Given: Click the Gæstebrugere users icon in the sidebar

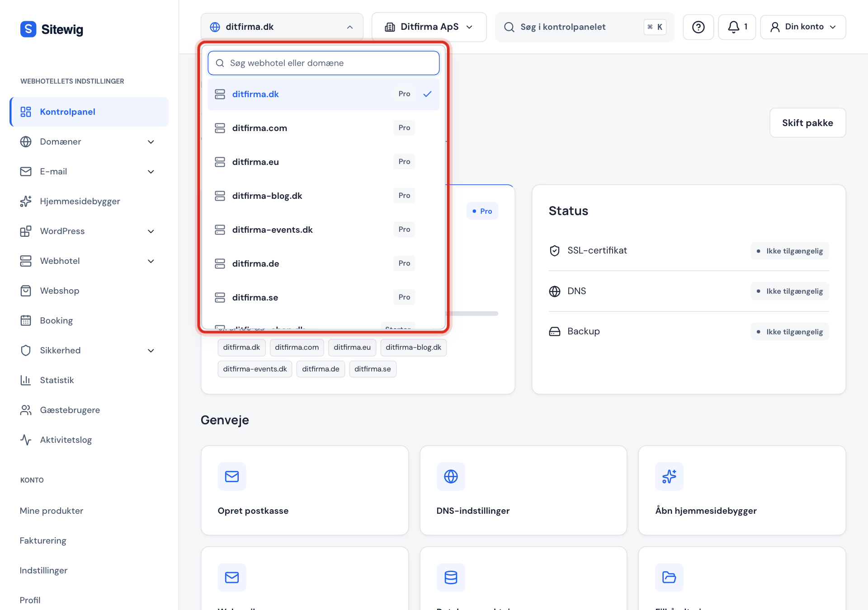Looking at the screenshot, I should point(26,410).
